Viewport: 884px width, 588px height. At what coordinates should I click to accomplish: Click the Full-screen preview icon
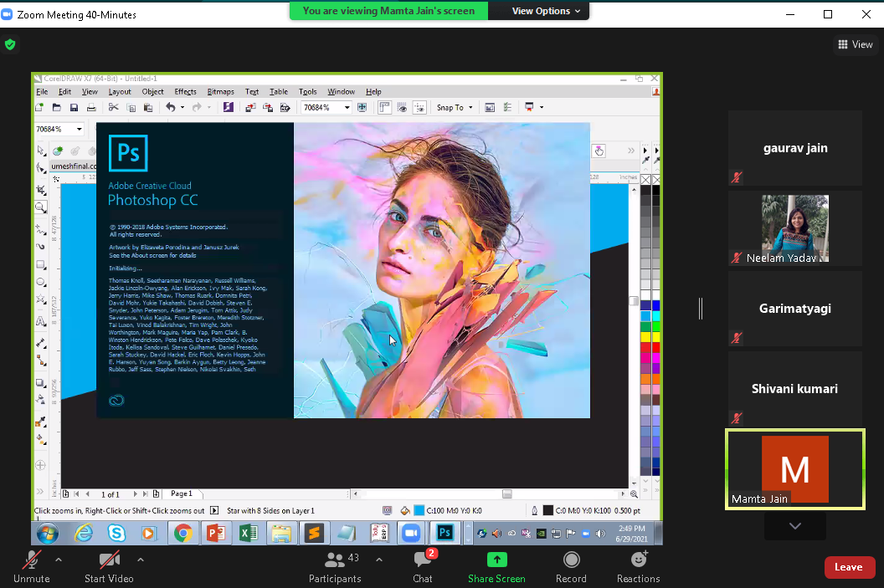pyautogui.click(x=362, y=108)
